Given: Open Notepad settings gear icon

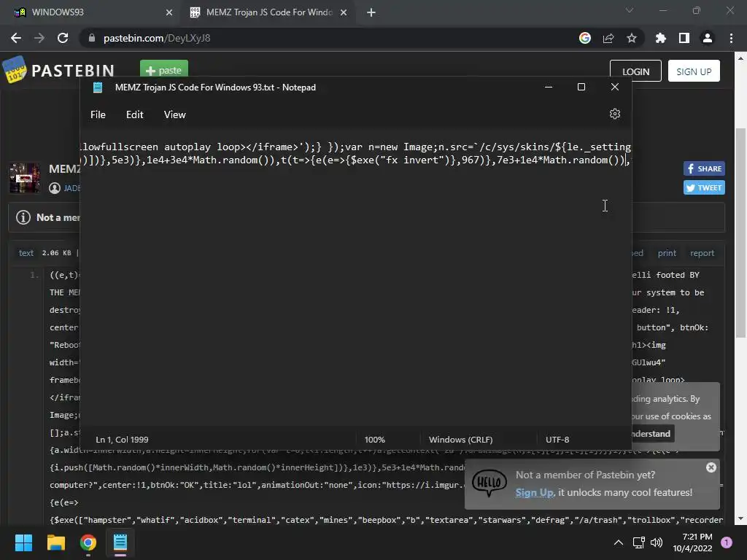Looking at the screenshot, I should pyautogui.click(x=614, y=114).
